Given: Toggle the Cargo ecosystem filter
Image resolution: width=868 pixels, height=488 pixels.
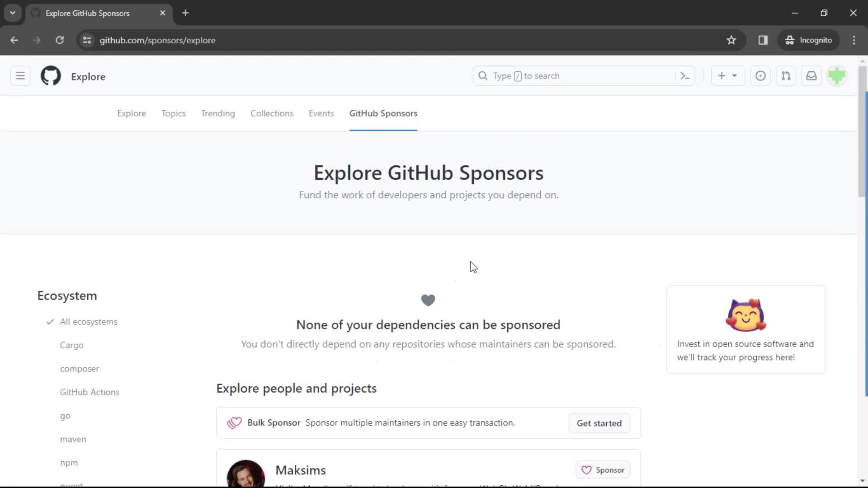Looking at the screenshot, I should (x=71, y=345).
